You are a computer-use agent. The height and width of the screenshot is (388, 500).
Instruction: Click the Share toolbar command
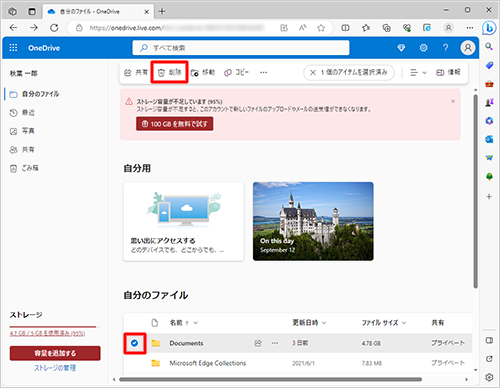pos(136,72)
